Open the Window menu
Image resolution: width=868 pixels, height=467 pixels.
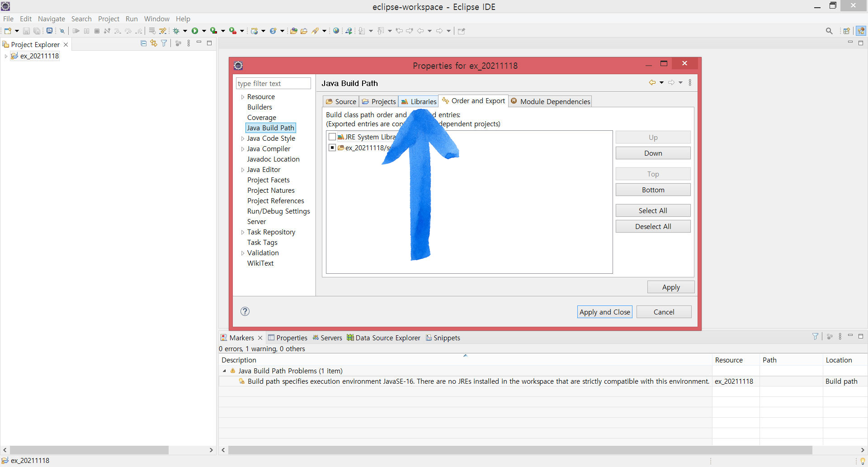156,19
